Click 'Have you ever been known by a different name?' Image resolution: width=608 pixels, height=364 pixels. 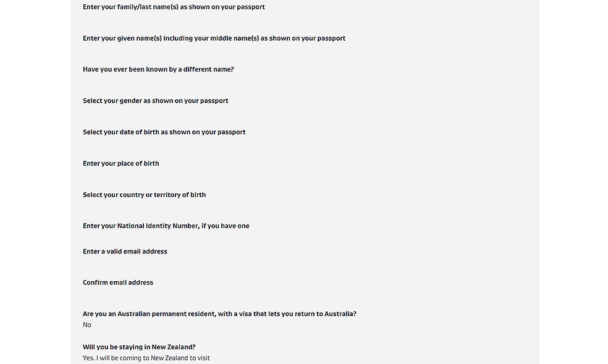click(158, 69)
